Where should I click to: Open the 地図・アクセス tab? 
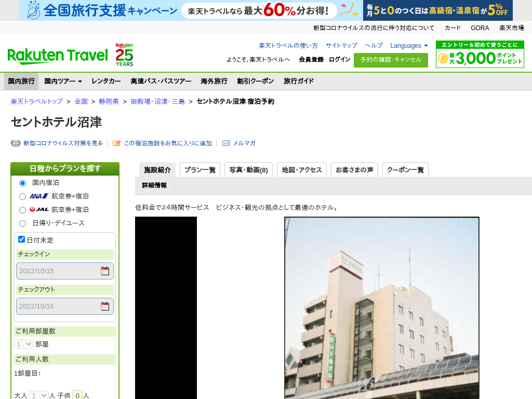click(302, 170)
